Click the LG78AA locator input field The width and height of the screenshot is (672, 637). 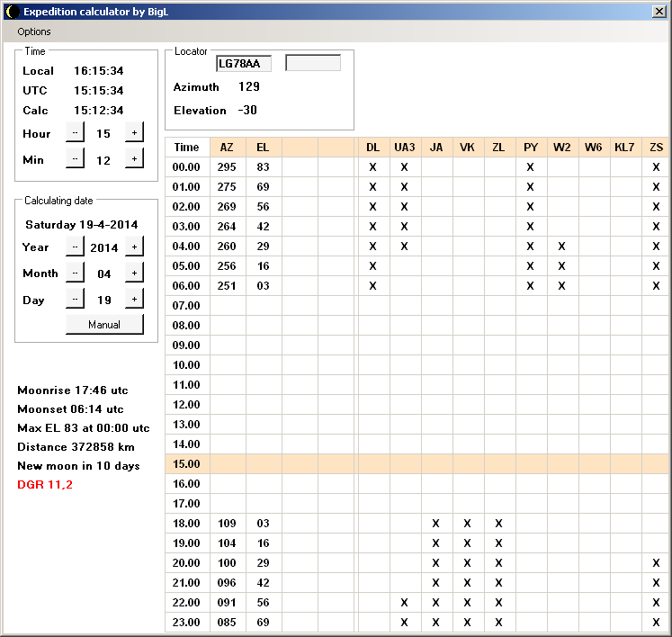point(243,63)
